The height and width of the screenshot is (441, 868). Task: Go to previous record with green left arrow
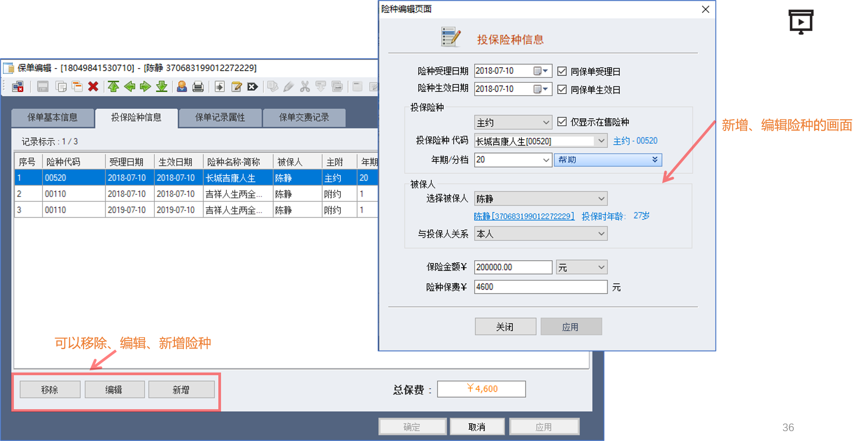pyautogui.click(x=130, y=86)
